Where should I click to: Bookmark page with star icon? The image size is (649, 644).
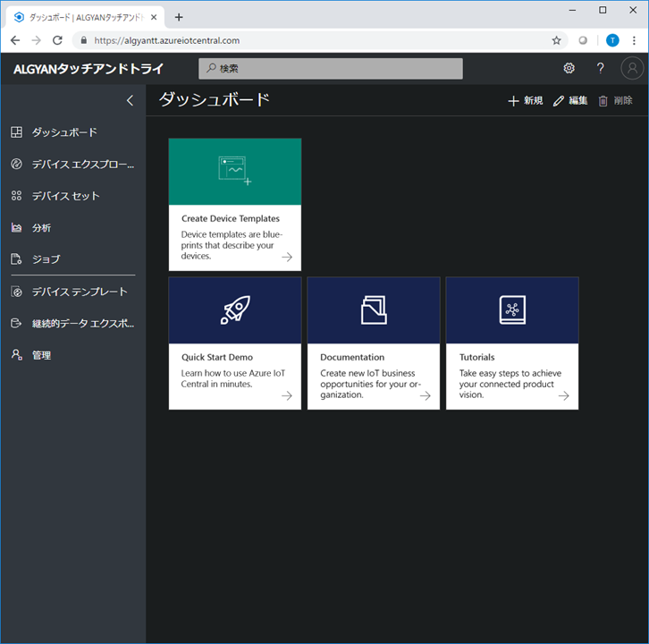pos(556,40)
